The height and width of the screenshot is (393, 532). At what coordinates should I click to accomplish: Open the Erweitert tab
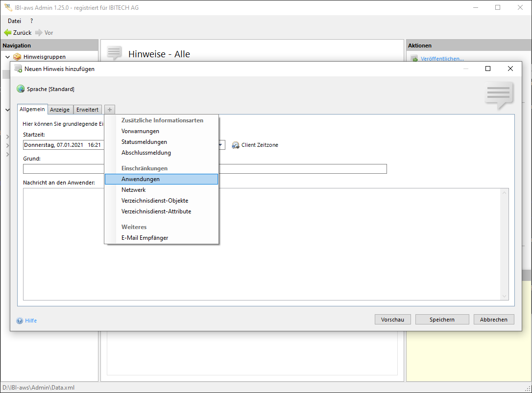pos(87,110)
